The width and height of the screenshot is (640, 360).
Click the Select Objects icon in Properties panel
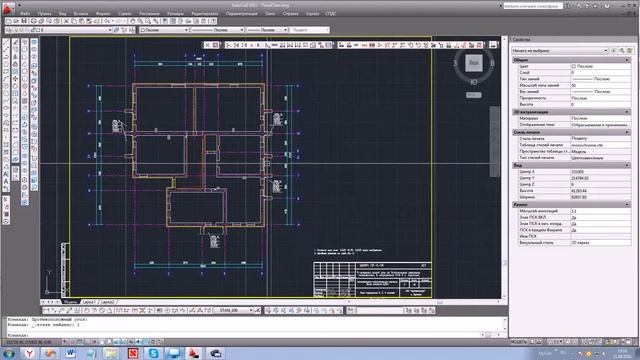click(x=622, y=51)
